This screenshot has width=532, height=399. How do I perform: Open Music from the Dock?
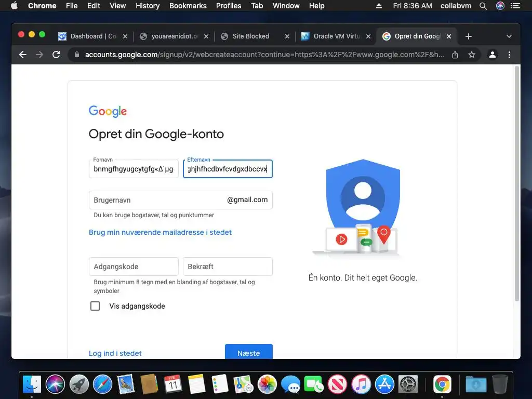pos(361,384)
